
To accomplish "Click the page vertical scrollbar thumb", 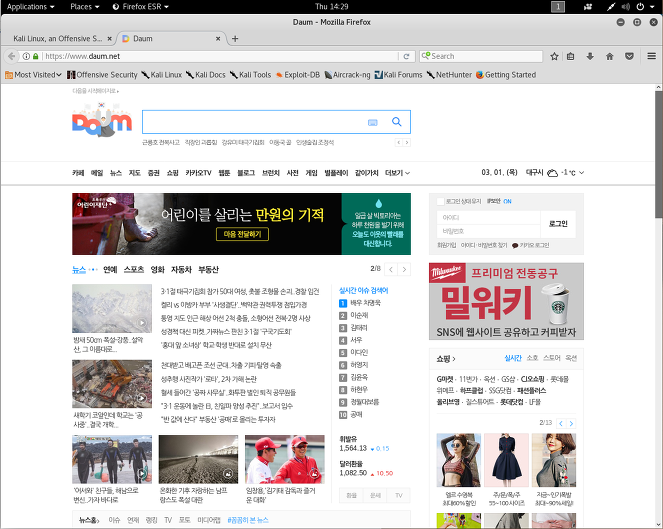I will [x=659, y=154].
